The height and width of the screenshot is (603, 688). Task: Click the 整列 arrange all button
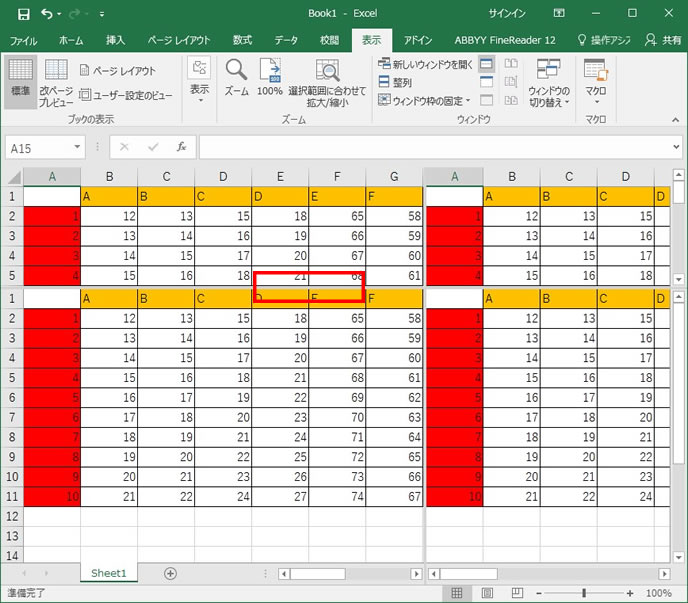[x=395, y=82]
